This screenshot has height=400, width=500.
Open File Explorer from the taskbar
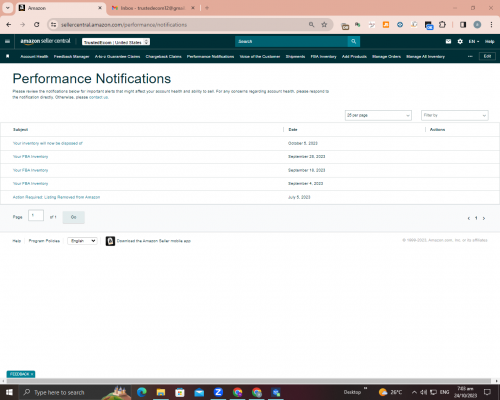point(161,392)
